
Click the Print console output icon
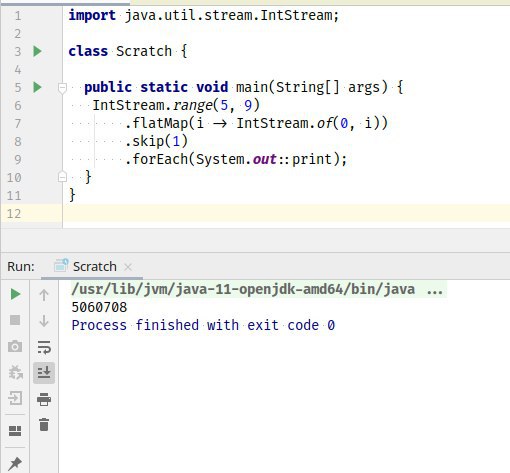click(44, 399)
